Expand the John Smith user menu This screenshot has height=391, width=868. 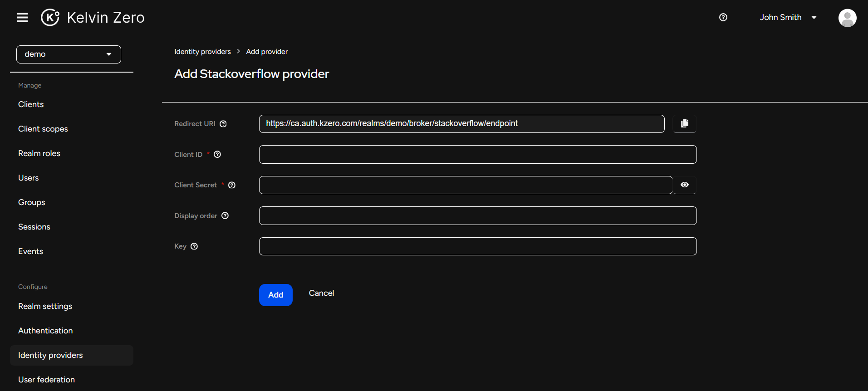788,17
